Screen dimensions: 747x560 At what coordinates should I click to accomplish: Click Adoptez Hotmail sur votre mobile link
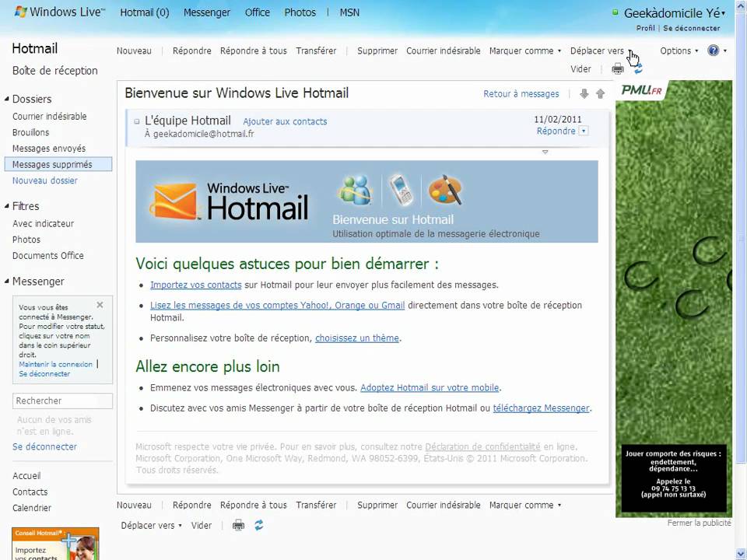[430, 387]
